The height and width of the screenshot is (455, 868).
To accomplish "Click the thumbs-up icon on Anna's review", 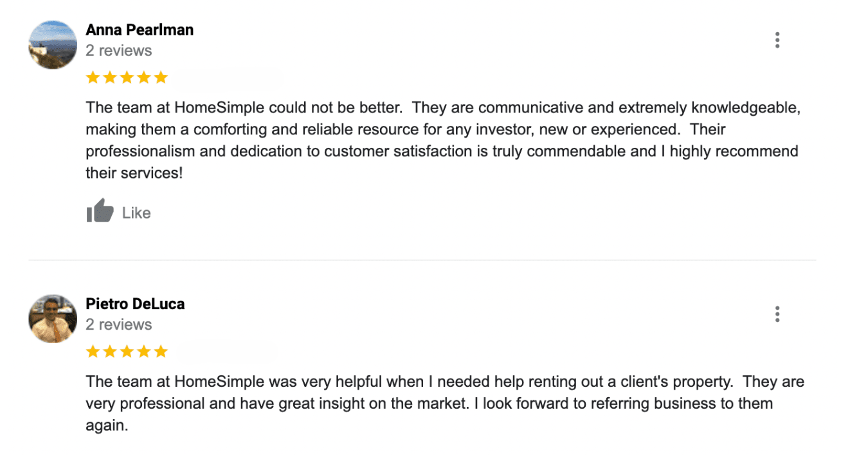I will pyautogui.click(x=100, y=211).
